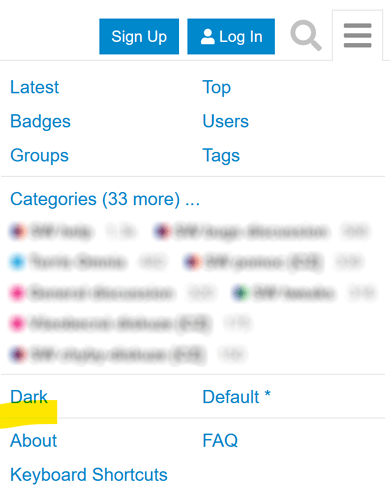View the Users list
The height and width of the screenshot is (500, 390).
coord(226,121)
